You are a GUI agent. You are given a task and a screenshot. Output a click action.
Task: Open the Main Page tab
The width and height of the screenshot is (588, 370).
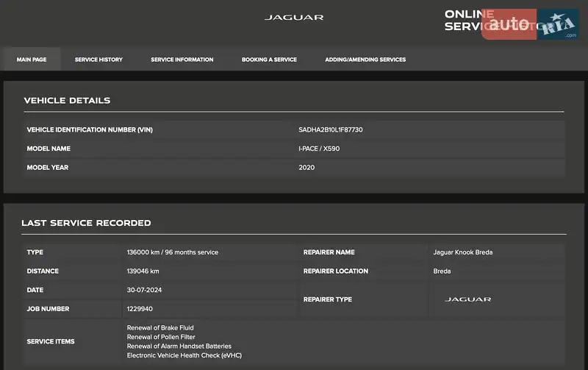[x=32, y=60]
